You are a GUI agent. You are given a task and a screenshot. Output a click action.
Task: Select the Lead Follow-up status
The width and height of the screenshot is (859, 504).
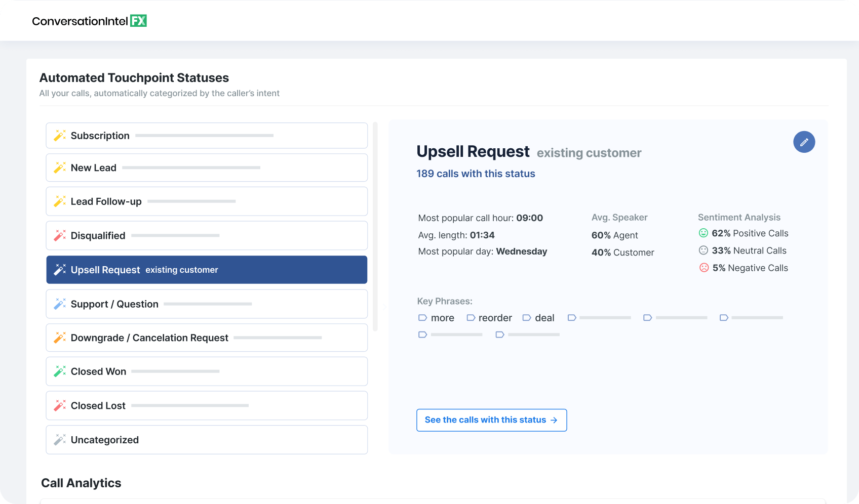tap(206, 201)
